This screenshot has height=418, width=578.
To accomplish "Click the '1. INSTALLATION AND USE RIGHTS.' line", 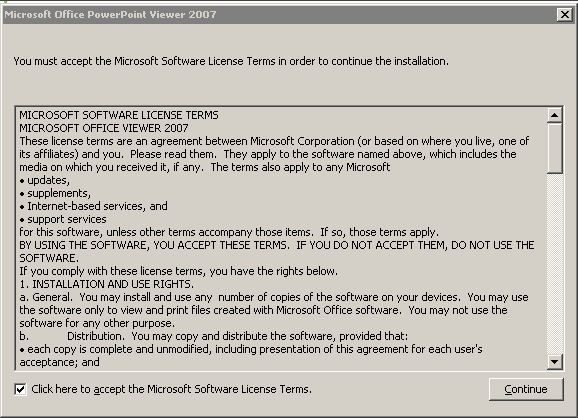I will click(107, 284).
